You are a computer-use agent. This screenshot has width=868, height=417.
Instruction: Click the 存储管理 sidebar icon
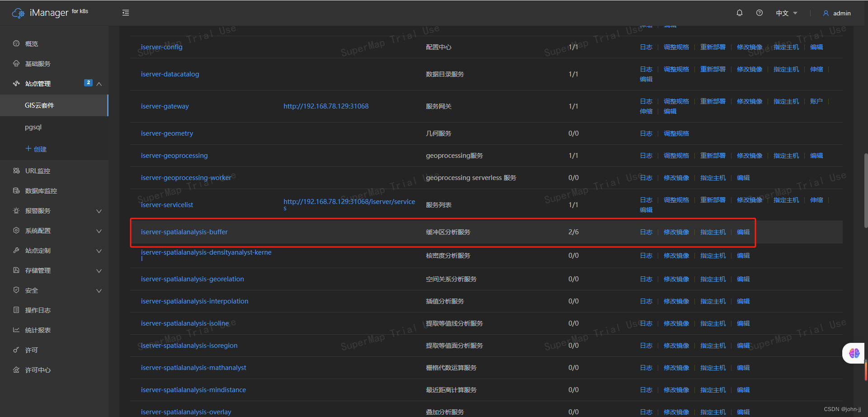click(x=16, y=270)
